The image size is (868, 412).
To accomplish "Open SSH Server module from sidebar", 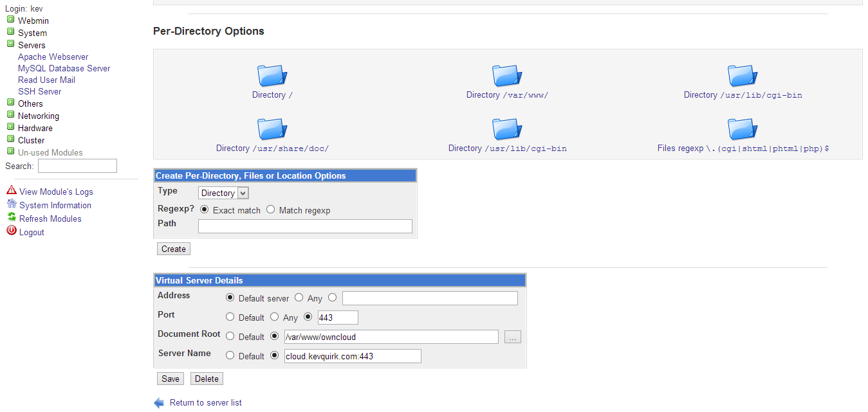I will click(39, 91).
